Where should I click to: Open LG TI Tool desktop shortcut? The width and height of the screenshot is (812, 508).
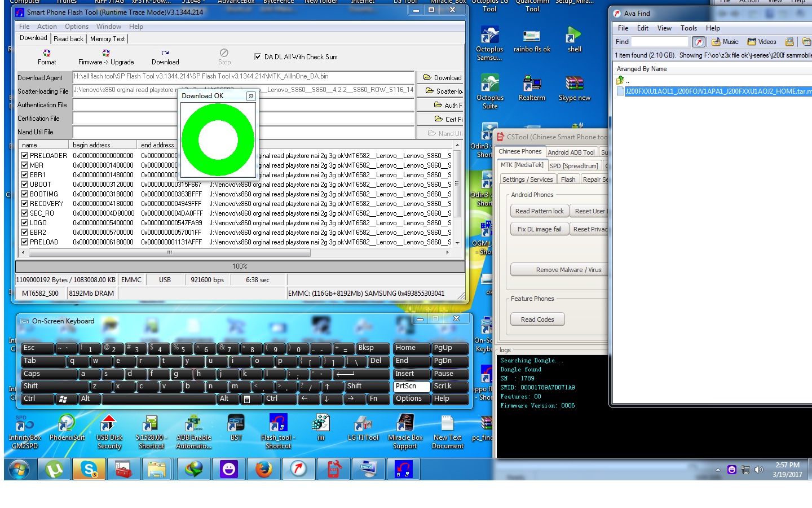tap(363, 428)
